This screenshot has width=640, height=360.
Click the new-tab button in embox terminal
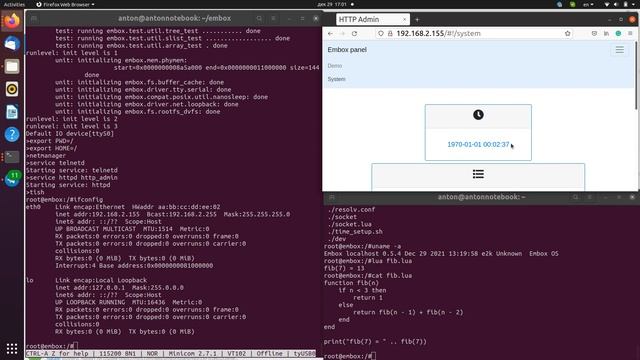(34, 18)
